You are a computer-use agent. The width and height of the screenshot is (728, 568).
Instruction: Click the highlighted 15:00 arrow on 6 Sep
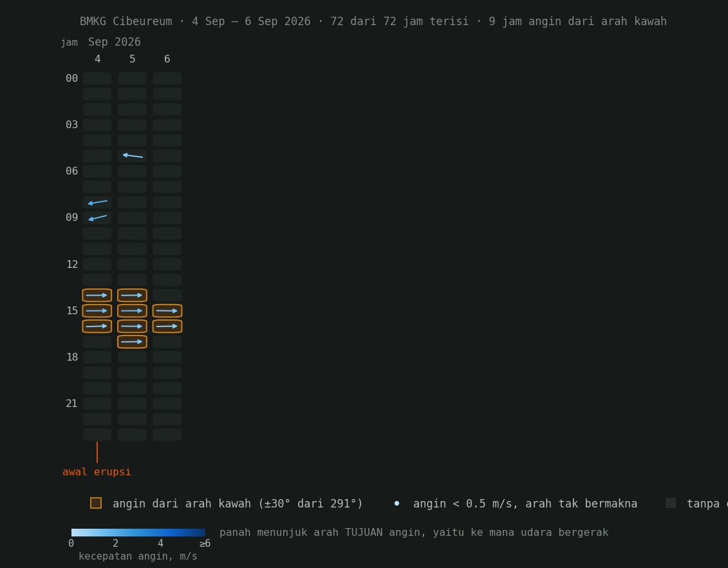[x=167, y=310]
